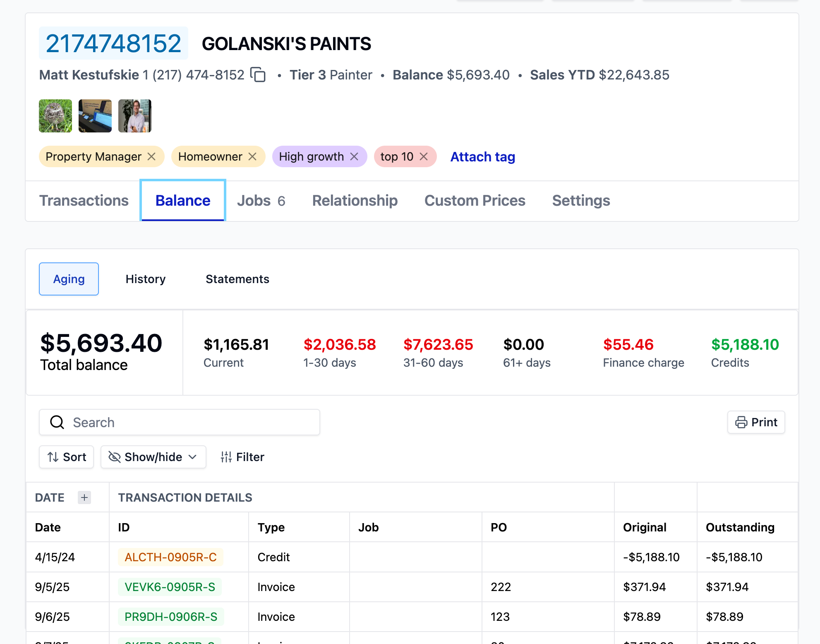
Task: Switch to the Transactions tab
Action: (x=84, y=201)
